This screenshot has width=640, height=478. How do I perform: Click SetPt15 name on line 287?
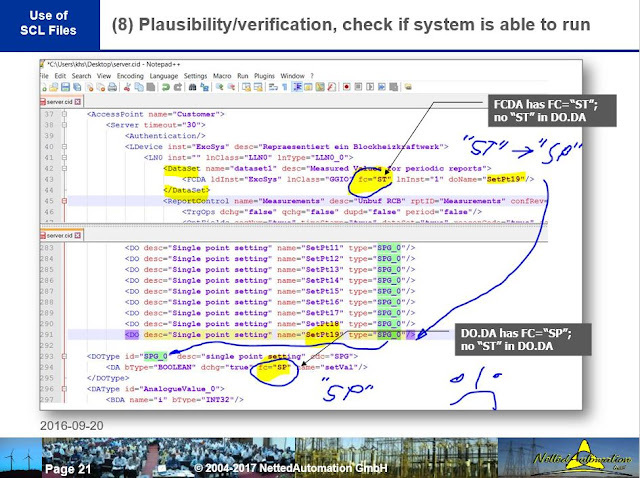coord(324,291)
